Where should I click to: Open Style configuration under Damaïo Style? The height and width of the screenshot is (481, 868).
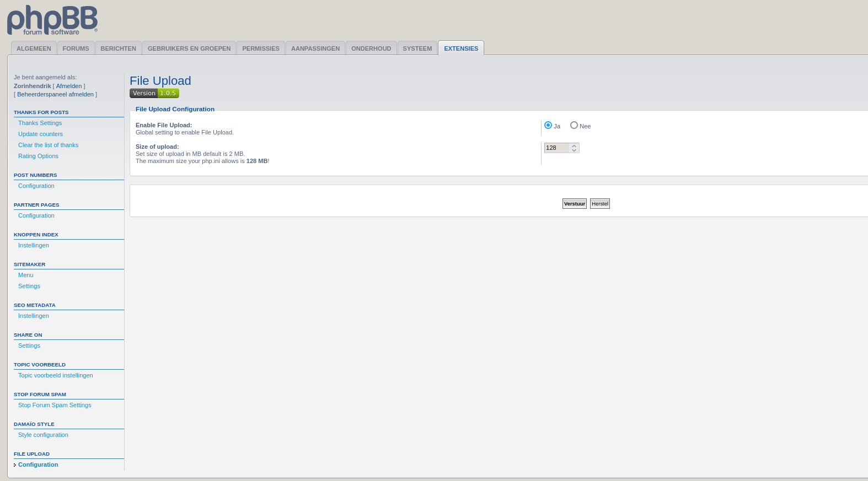(x=43, y=435)
